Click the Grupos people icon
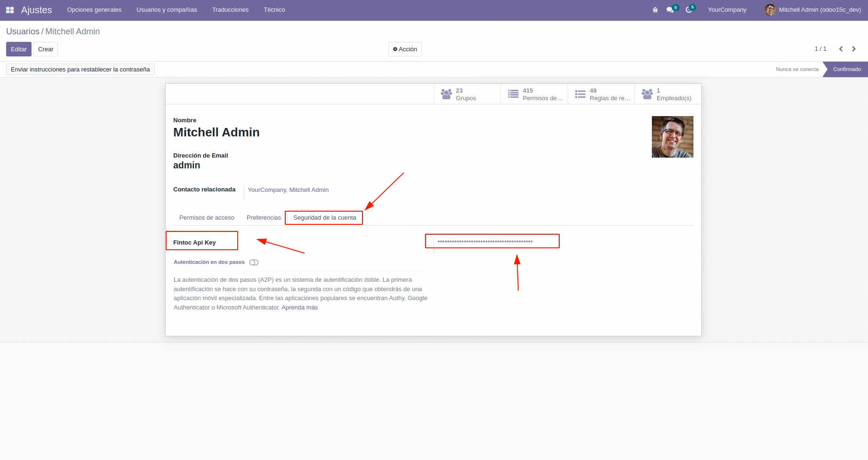 click(446, 94)
